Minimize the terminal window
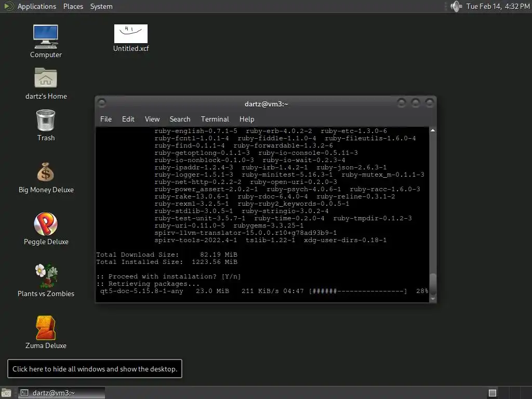This screenshot has width=532, height=399. coord(402,103)
